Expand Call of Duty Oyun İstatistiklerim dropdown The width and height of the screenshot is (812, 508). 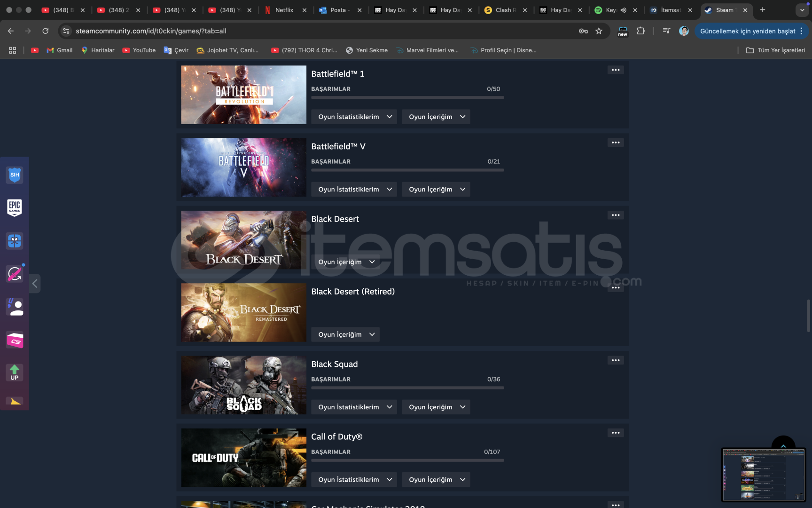point(354,479)
